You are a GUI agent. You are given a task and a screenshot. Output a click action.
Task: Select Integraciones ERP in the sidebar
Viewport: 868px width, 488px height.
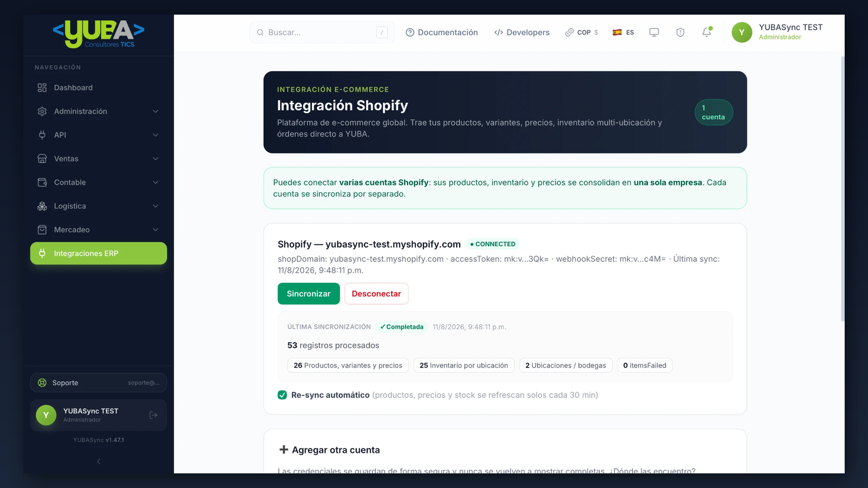[99, 253]
